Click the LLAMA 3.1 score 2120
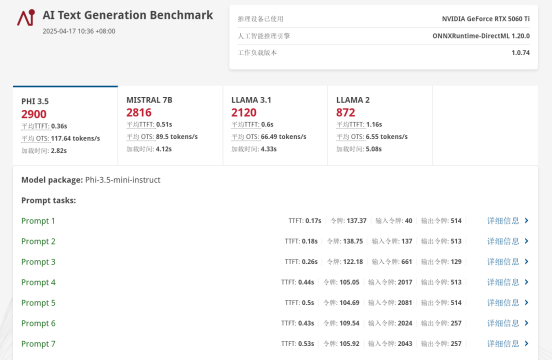Image resolution: width=553 pixels, height=361 pixels. [x=244, y=112]
